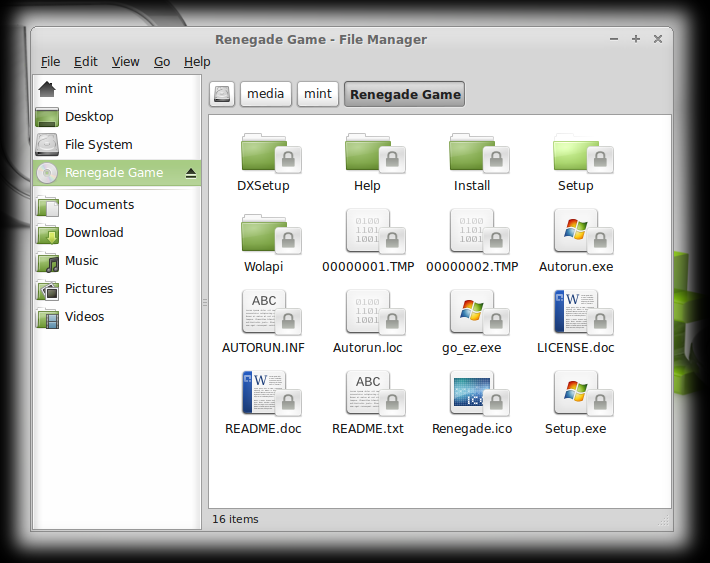Select Pictures in the sidebar

[x=89, y=289]
